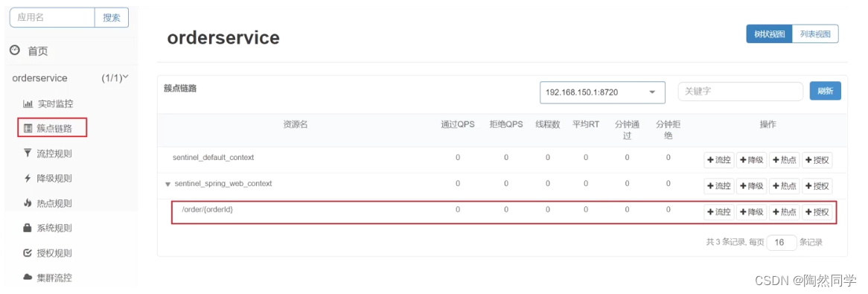
Task: Click the 首页 dashboard icon
Action: 15,51
